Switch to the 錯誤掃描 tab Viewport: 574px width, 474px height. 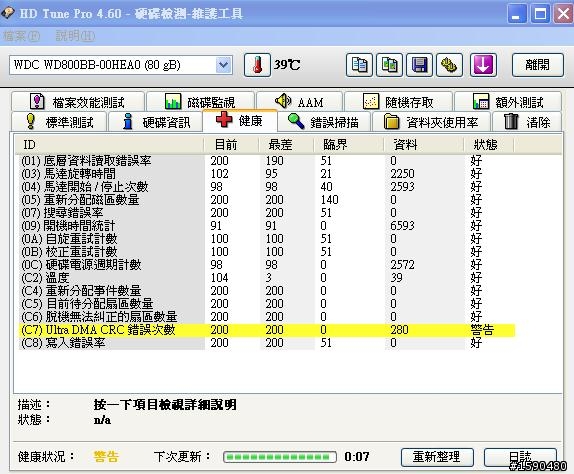[324, 122]
